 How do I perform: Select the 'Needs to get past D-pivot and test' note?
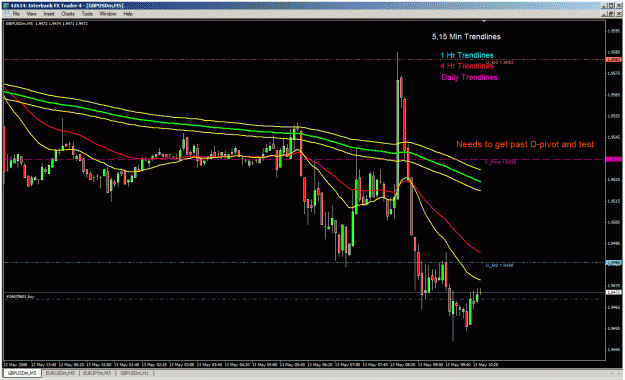pos(525,144)
